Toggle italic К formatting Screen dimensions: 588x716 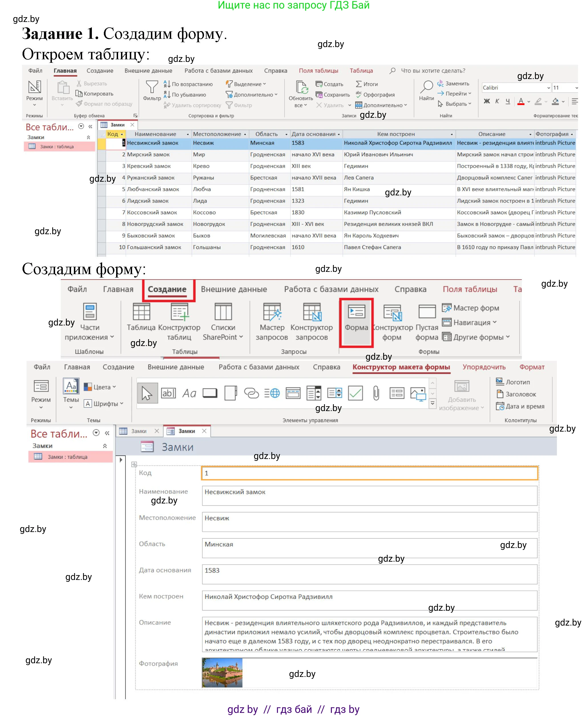[497, 101]
